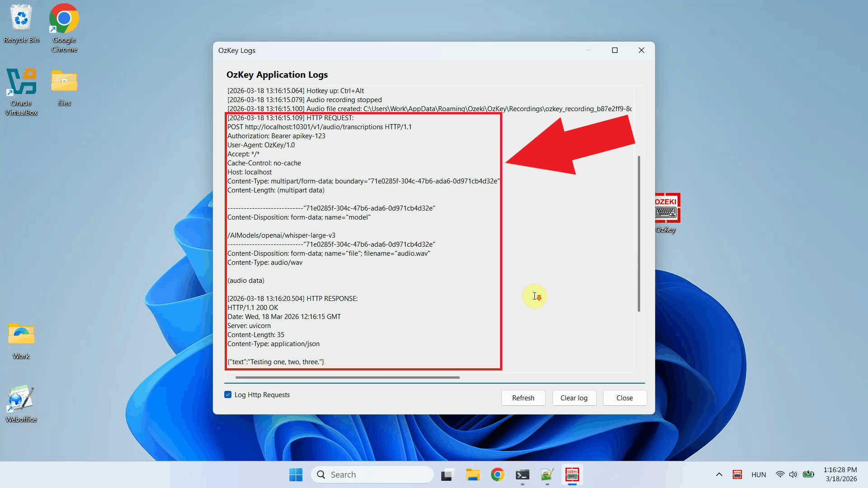This screenshot has width=868, height=488.
Task: Click the horizontal scrollbar under the log text
Action: pyautogui.click(x=347, y=377)
